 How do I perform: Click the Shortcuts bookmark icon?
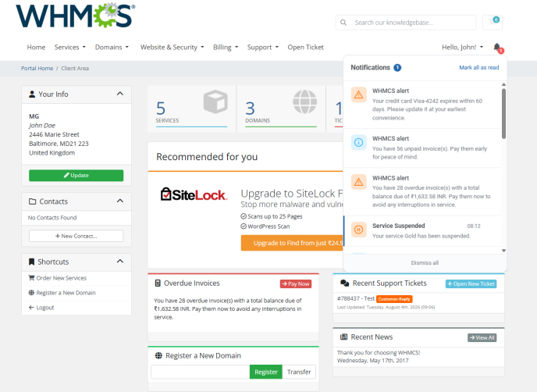click(31, 262)
